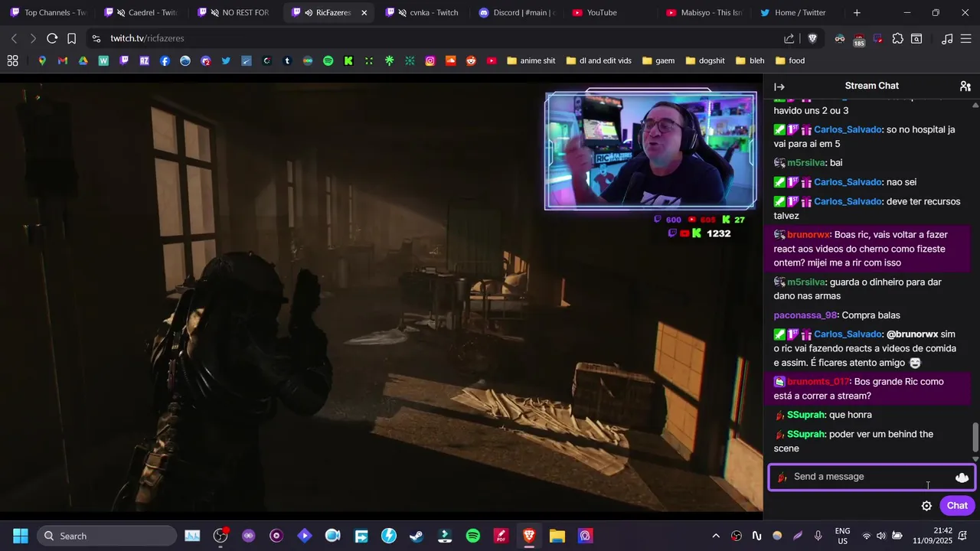Open a new browser tab
Image resolution: width=980 pixels, height=551 pixels.
(857, 13)
